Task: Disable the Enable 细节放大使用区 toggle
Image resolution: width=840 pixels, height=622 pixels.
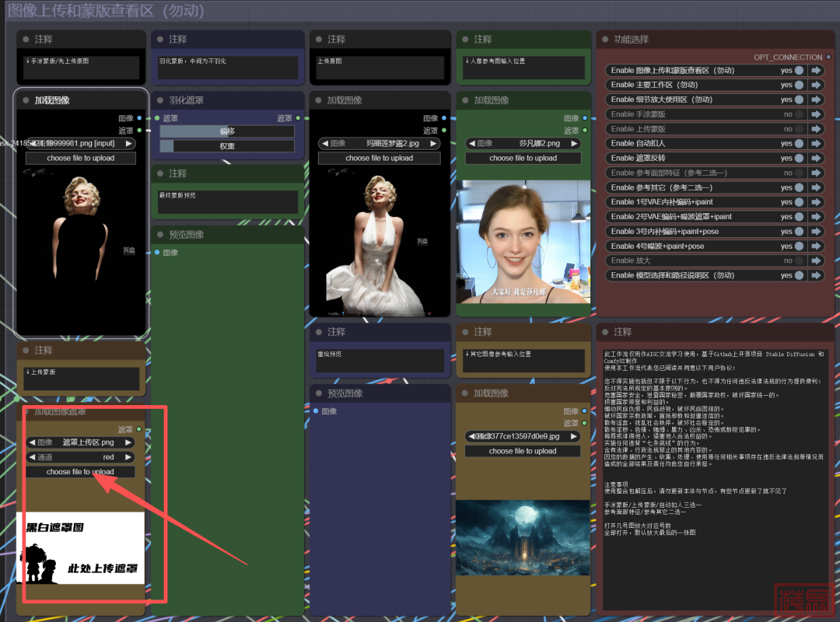Action: [799, 100]
